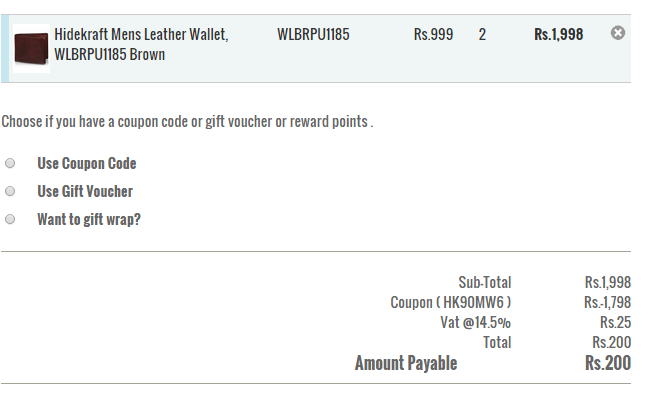Select the Want to gift wrap radio button
The width and height of the screenshot is (654, 395).
click(10, 219)
